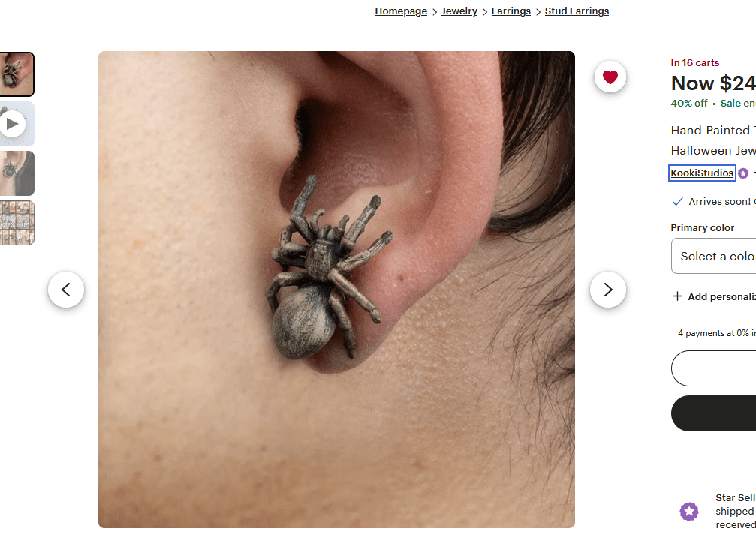Click the plus icon for personalization
The height and width of the screenshot is (550, 756).
pos(677,296)
